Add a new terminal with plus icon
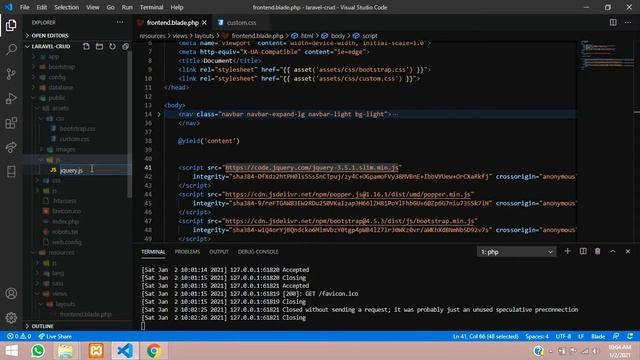The image size is (640, 360). click(x=567, y=251)
